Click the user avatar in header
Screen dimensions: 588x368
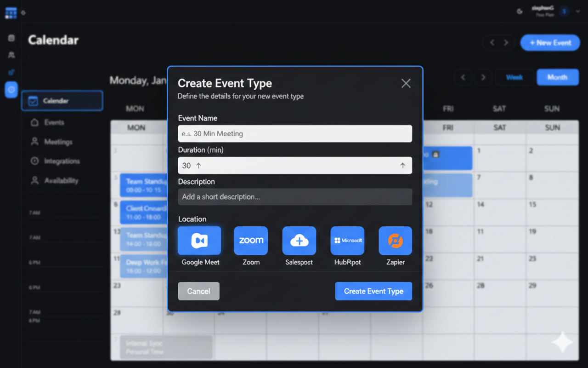point(564,11)
